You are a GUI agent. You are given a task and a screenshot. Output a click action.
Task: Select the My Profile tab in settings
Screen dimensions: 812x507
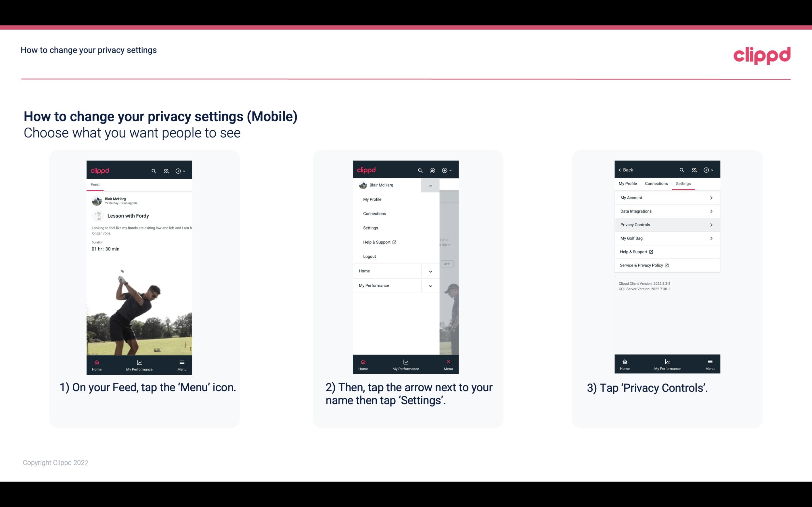[628, 183]
